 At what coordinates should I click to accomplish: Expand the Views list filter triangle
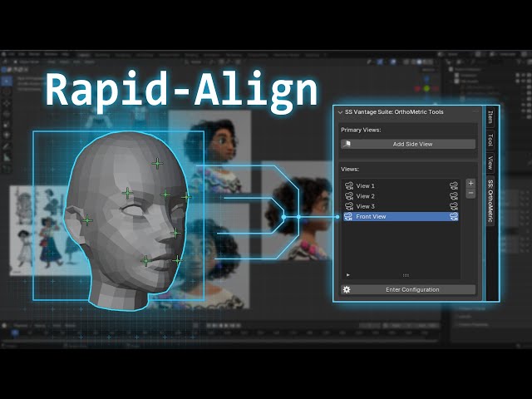(347, 275)
